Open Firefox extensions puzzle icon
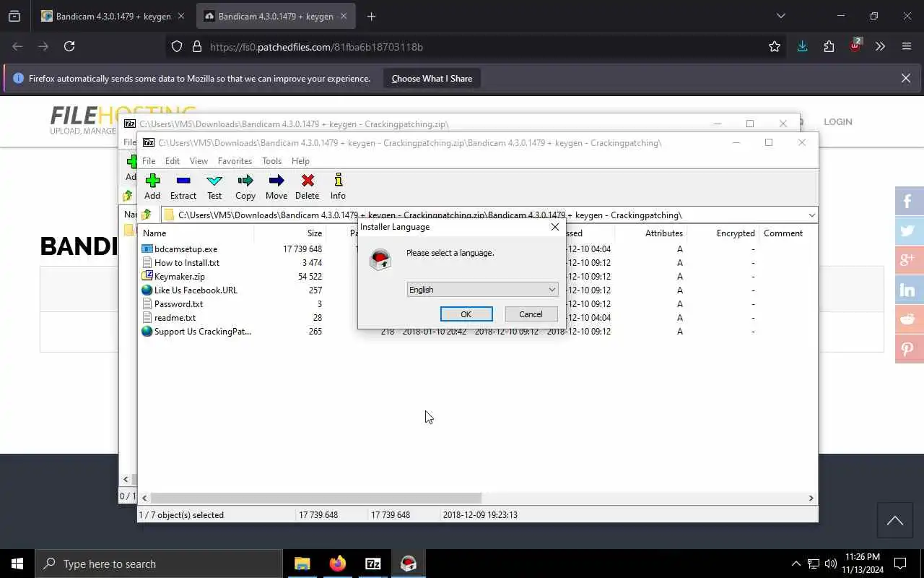This screenshot has height=578, width=924. pyautogui.click(x=829, y=46)
